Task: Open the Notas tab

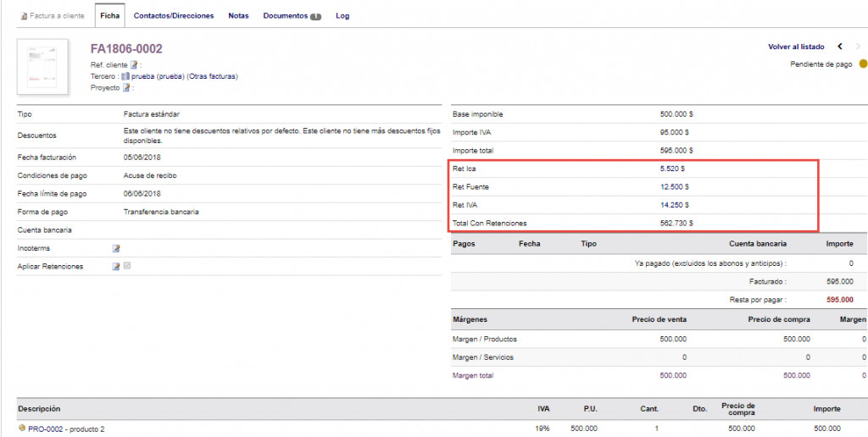Action: [238, 16]
